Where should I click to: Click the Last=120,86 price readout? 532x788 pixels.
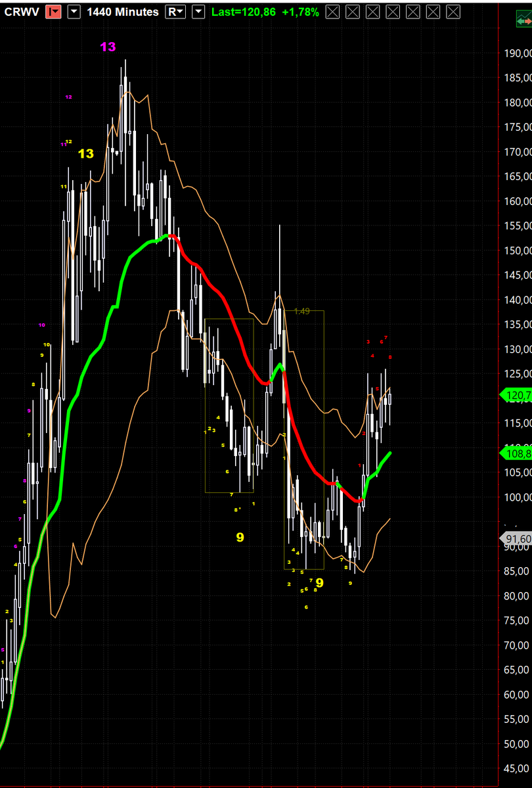click(245, 12)
